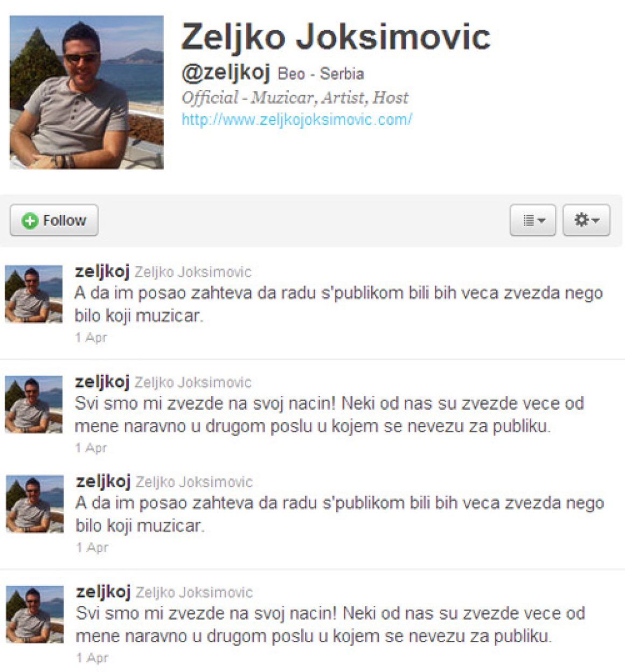The image size is (625, 672).
Task: Click the Follow button
Action: (x=54, y=220)
